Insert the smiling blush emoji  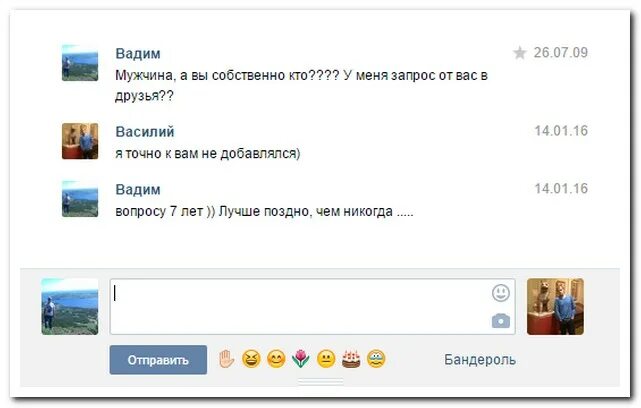coord(276,359)
